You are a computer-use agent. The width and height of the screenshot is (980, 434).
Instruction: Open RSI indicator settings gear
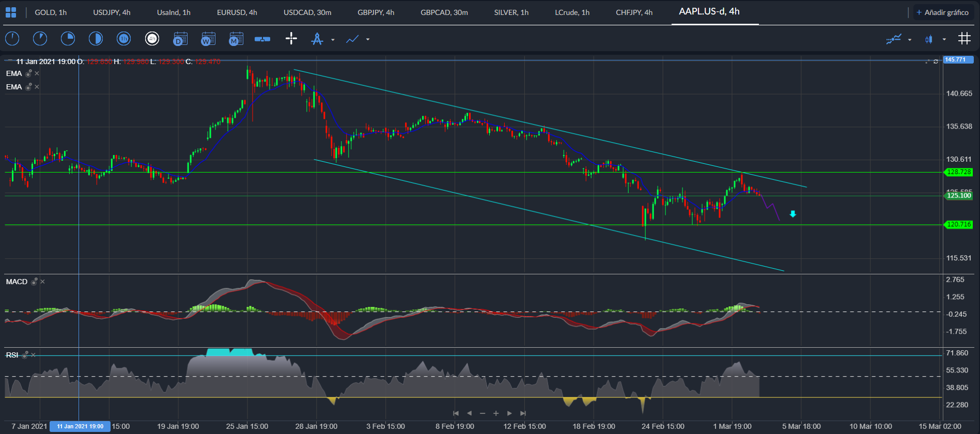(x=25, y=355)
